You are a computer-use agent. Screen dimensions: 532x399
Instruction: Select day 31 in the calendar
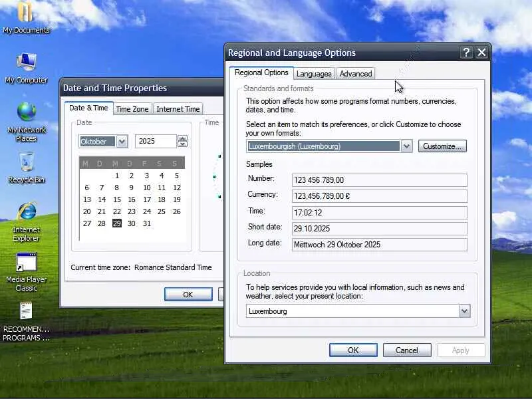tap(146, 223)
